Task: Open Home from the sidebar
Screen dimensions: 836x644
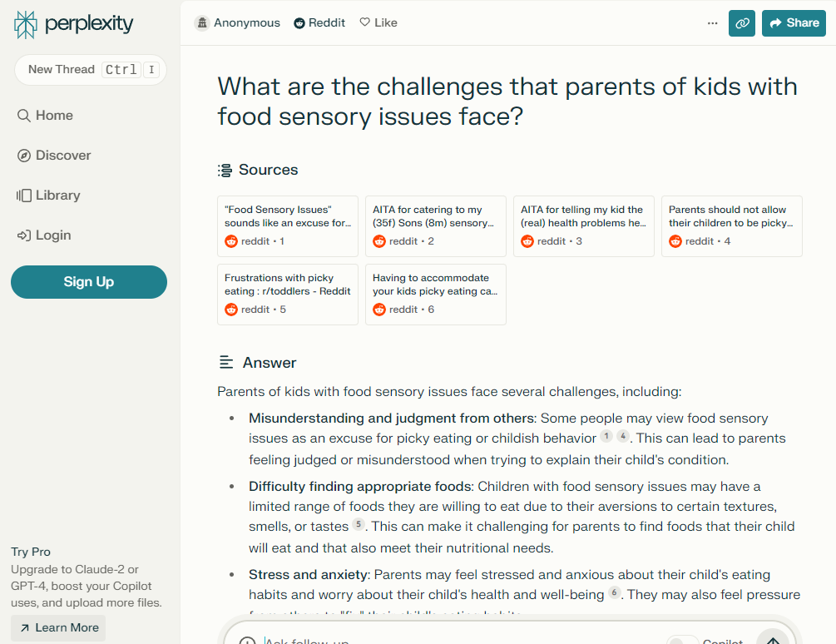Action: (45, 115)
